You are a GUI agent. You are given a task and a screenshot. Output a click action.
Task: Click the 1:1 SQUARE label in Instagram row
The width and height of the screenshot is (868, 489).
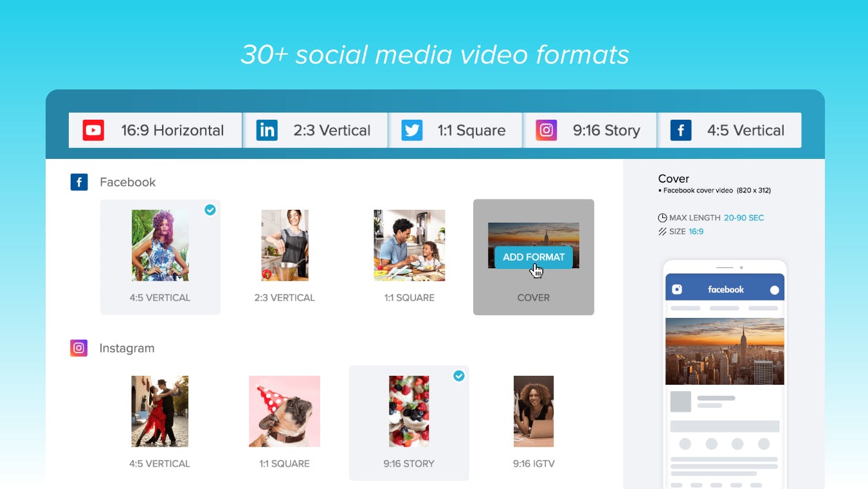[285, 464]
